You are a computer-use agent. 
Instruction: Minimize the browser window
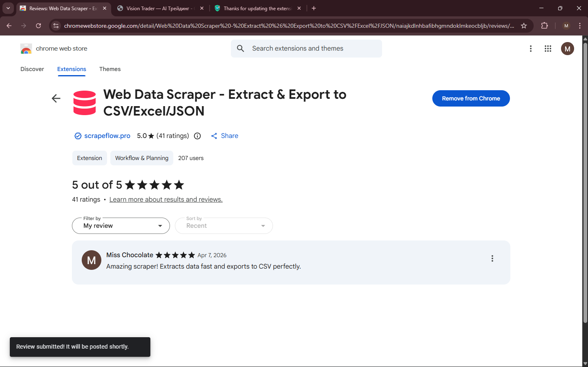541,8
